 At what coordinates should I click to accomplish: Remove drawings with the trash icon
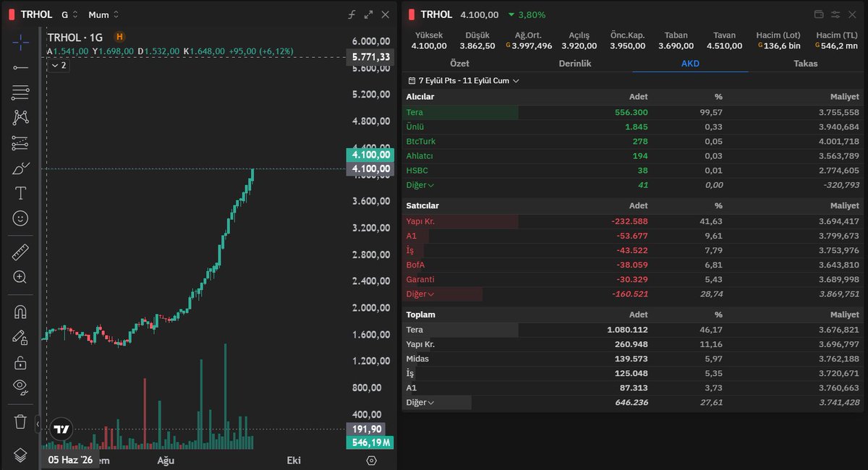20,421
